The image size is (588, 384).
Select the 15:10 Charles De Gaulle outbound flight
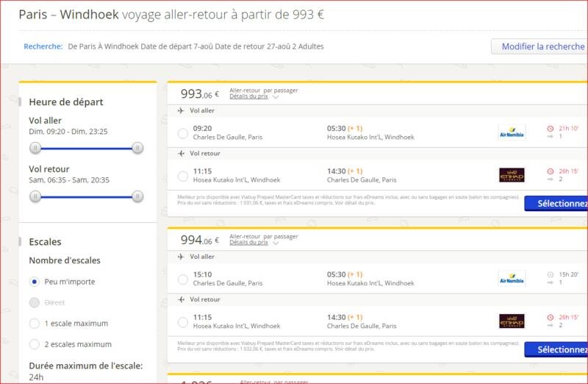pos(183,279)
